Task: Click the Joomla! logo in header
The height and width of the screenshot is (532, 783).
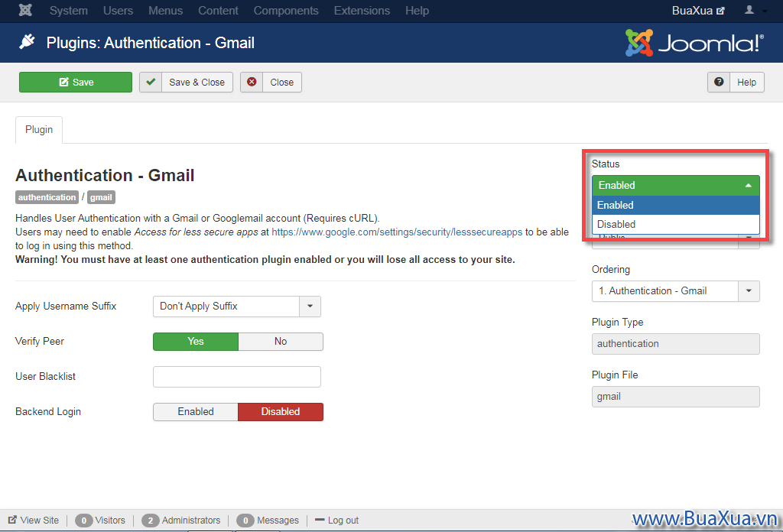Action: click(x=694, y=43)
